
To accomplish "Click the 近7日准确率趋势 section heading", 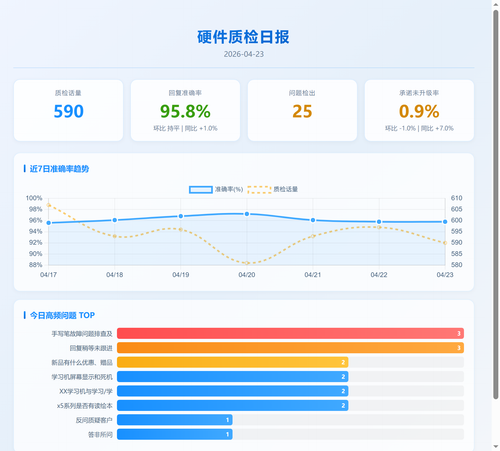I will 59,169.
